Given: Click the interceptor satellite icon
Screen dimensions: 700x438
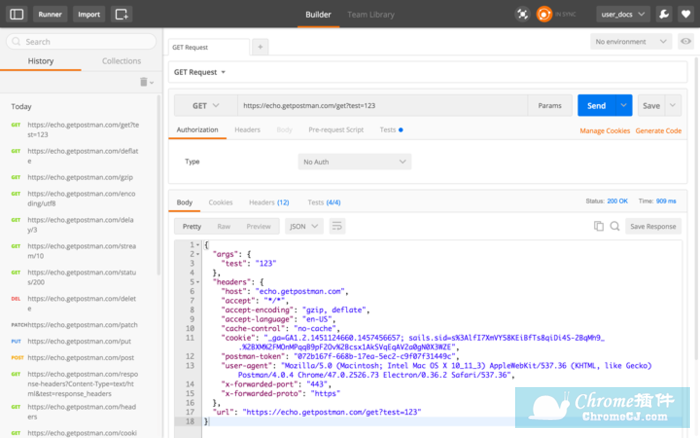Looking at the screenshot, I should coord(522,14).
